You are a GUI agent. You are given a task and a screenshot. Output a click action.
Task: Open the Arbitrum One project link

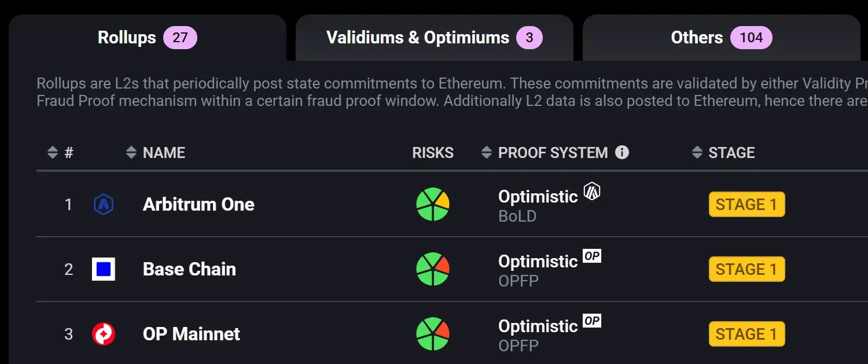198,204
